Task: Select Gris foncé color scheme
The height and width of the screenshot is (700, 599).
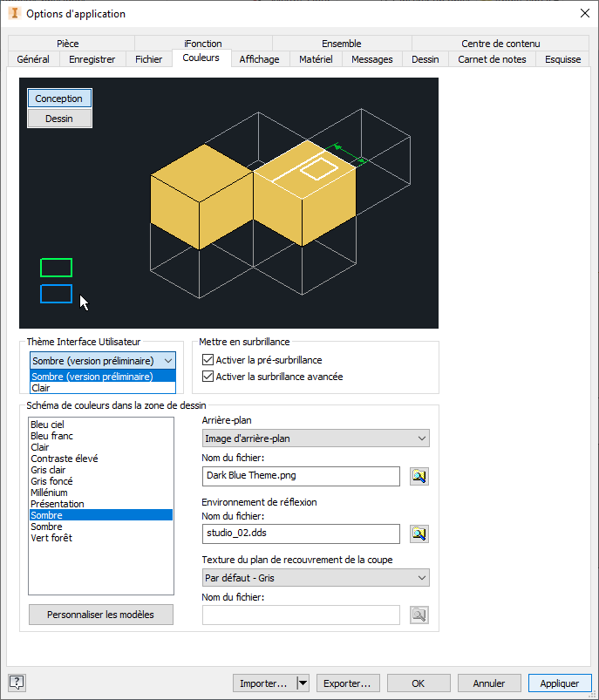Action: click(101, 481)
